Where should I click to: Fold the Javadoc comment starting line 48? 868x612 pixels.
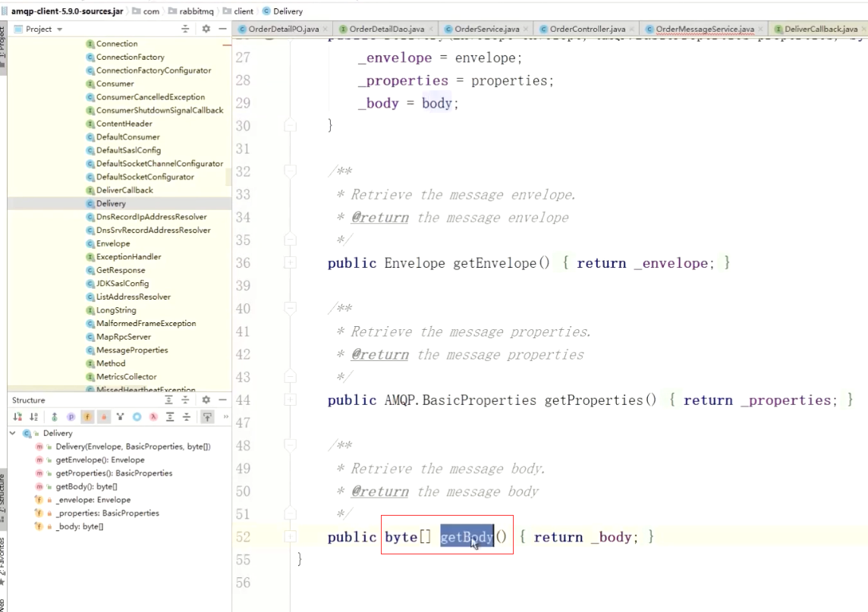point(290,445)
